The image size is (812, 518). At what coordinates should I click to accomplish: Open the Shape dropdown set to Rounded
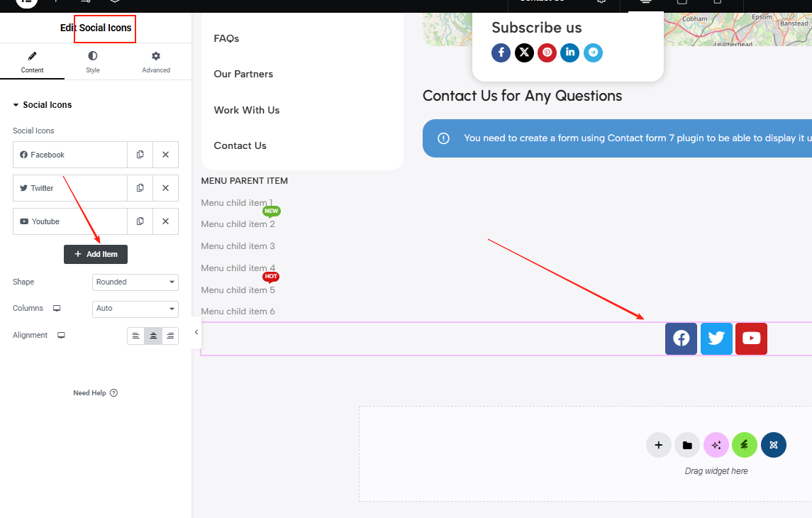pyautogui.click(x=135, y=282)
